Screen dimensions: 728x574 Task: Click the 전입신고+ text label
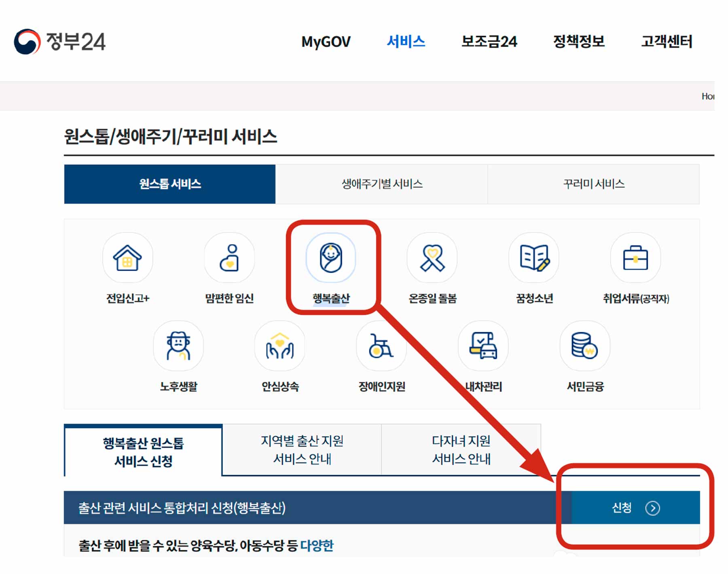pos(128,298)
